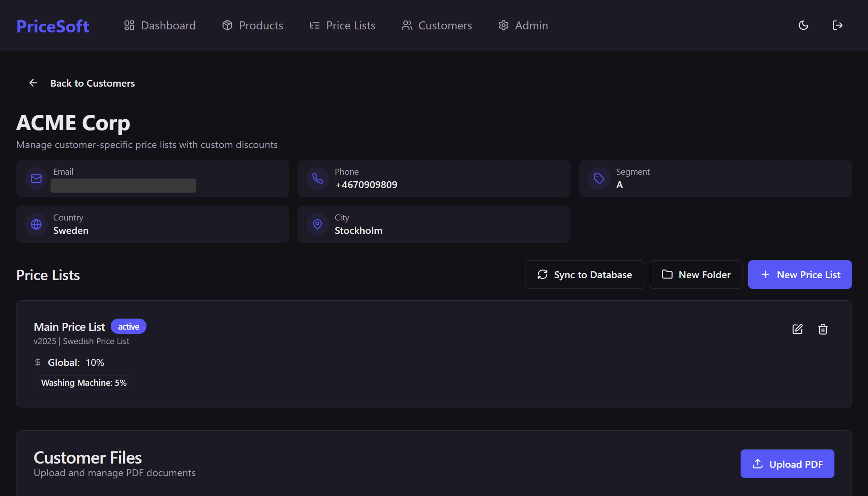
Task: Create a New Folder
Action: (696, 275)
